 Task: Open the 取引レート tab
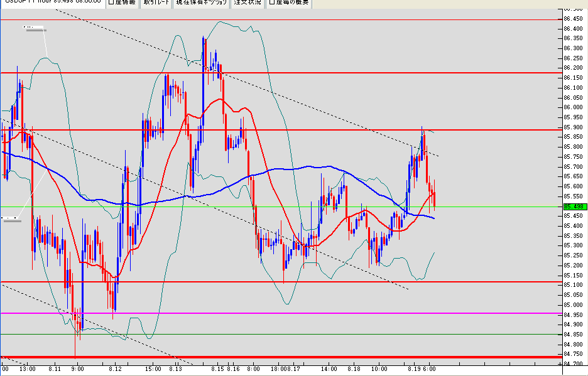click(156, 3)
